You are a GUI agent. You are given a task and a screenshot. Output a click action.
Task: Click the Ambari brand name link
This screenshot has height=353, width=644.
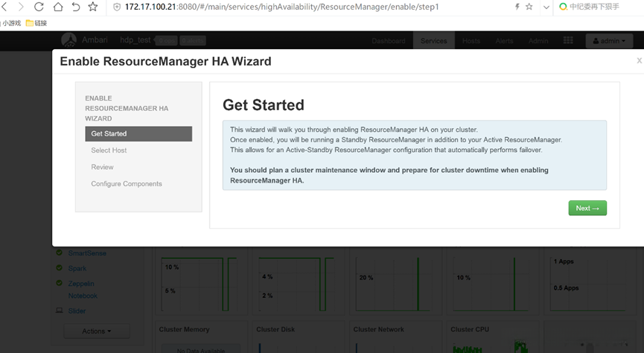(x=95, y=40)
